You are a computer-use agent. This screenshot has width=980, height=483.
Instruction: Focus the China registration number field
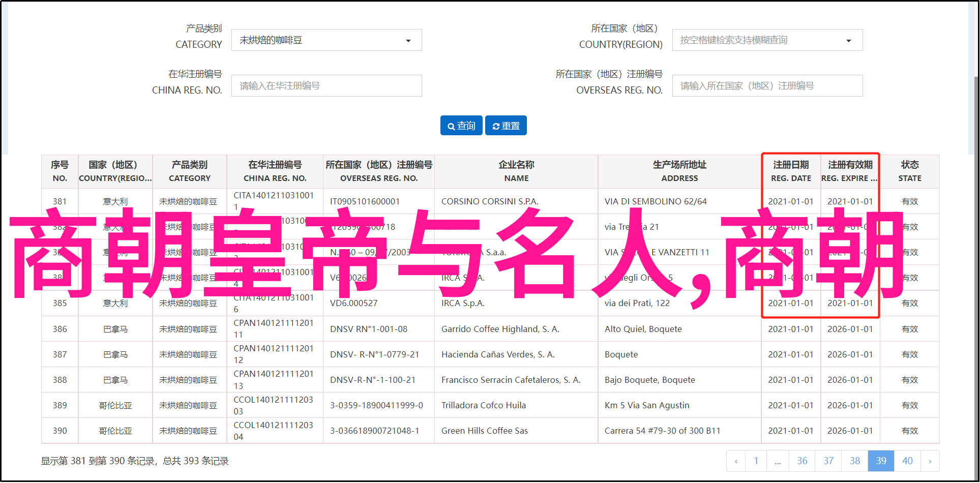tap(326, 86)
